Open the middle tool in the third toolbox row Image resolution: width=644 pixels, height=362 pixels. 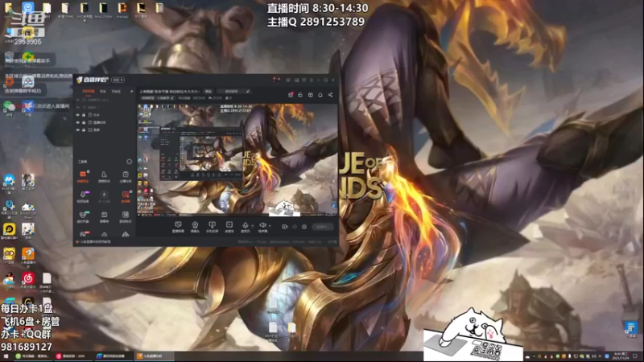[104, 216]
